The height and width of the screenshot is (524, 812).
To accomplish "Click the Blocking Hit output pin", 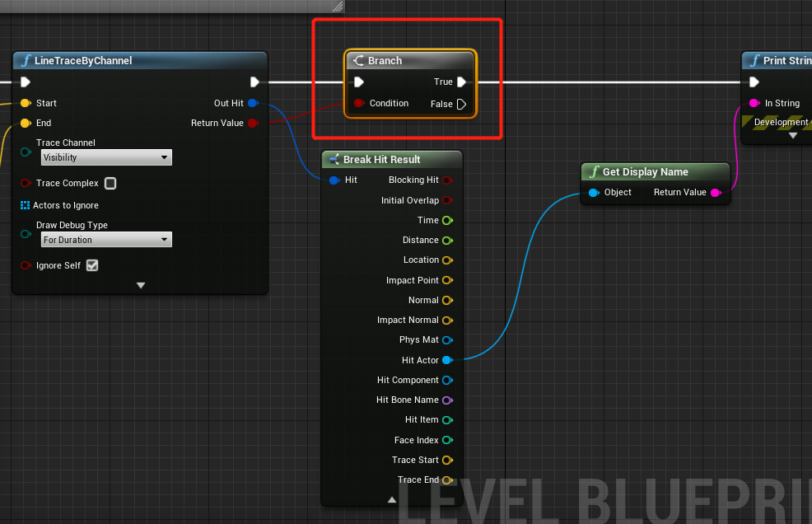I will point(447,180).
